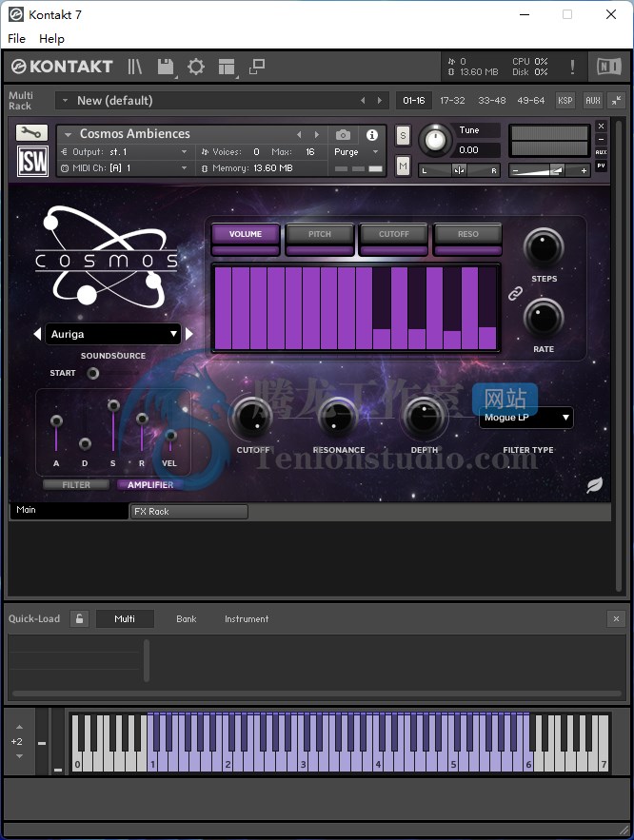Open the Purge dropdown menu
This screenshot has height=840, width=634.
356,152
